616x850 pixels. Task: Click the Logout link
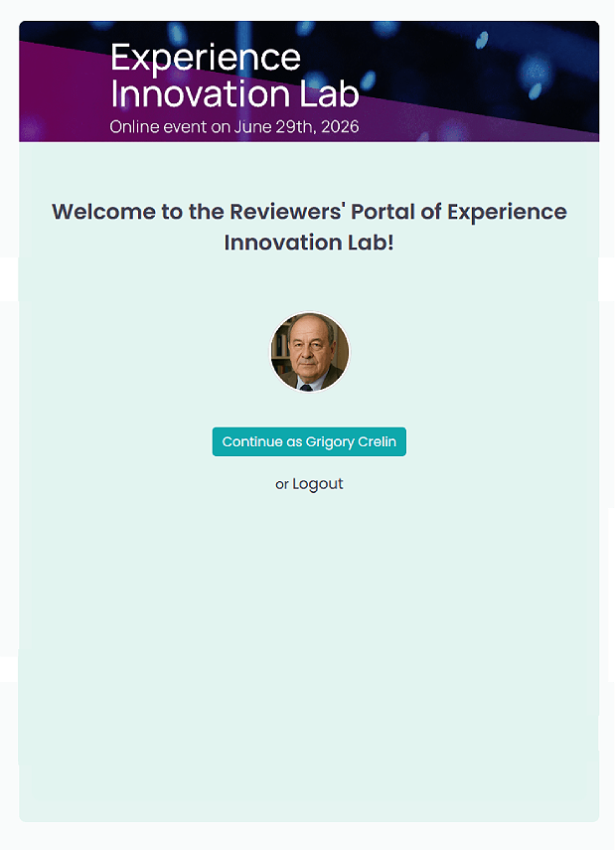(318, 484)
